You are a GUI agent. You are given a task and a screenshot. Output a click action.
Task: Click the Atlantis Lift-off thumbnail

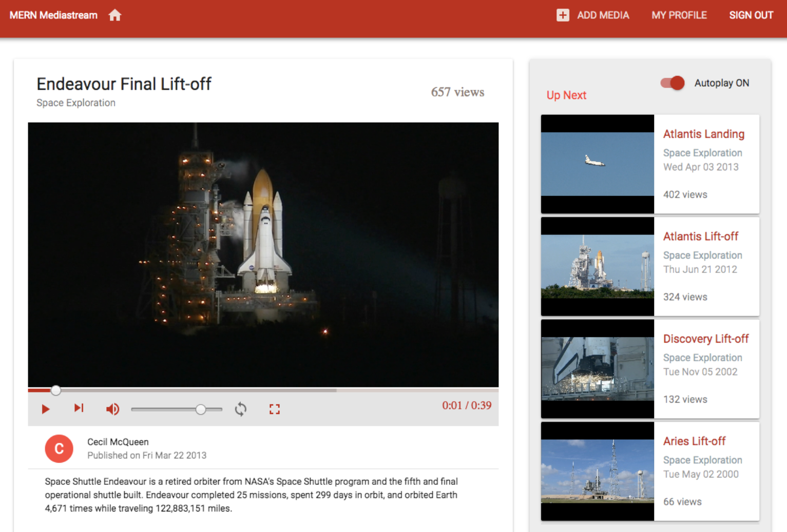click(x=597, y=266)
